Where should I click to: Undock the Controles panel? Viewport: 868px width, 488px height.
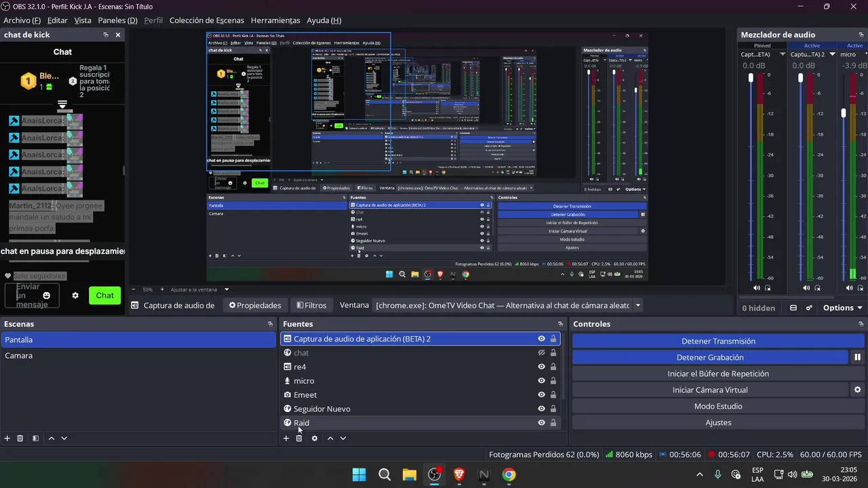(861, 324)
